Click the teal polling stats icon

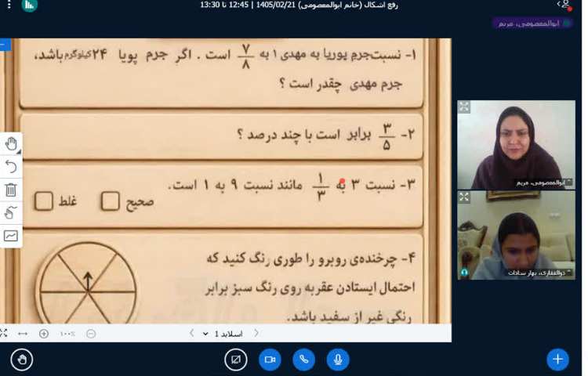29,5
